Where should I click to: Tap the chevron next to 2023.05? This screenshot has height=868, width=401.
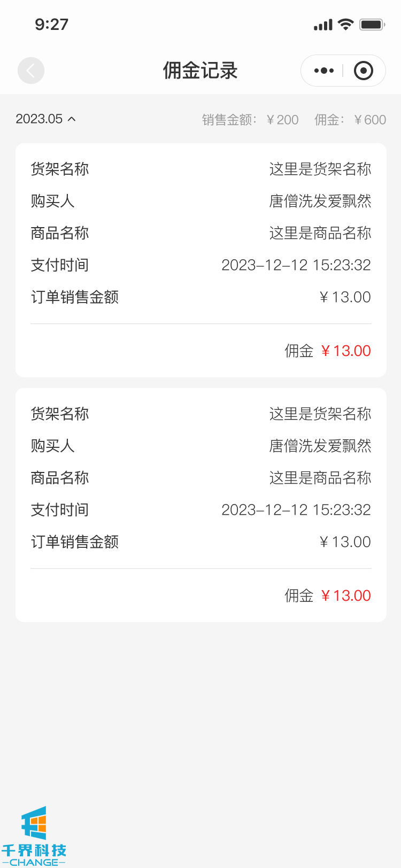72,119
